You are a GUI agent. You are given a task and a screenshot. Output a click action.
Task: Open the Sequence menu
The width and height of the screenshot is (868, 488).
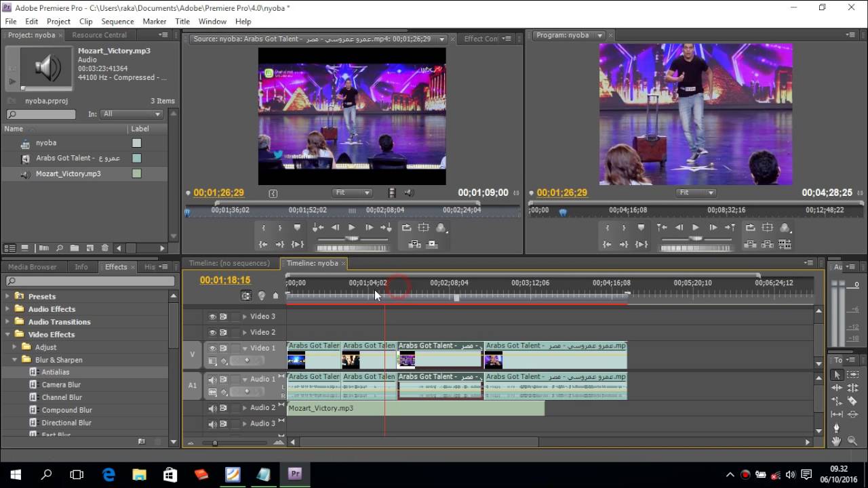point(117,22)
